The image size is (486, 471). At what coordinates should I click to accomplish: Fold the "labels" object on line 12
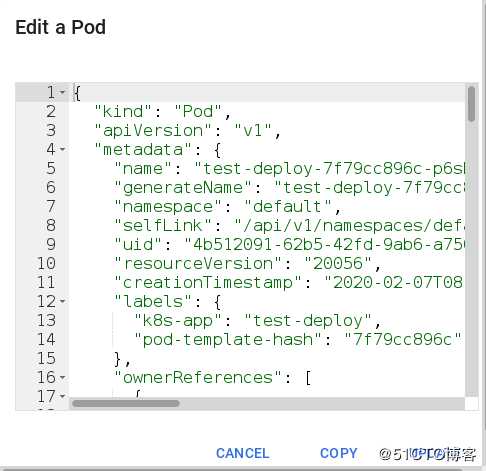[x=62, y=301]
